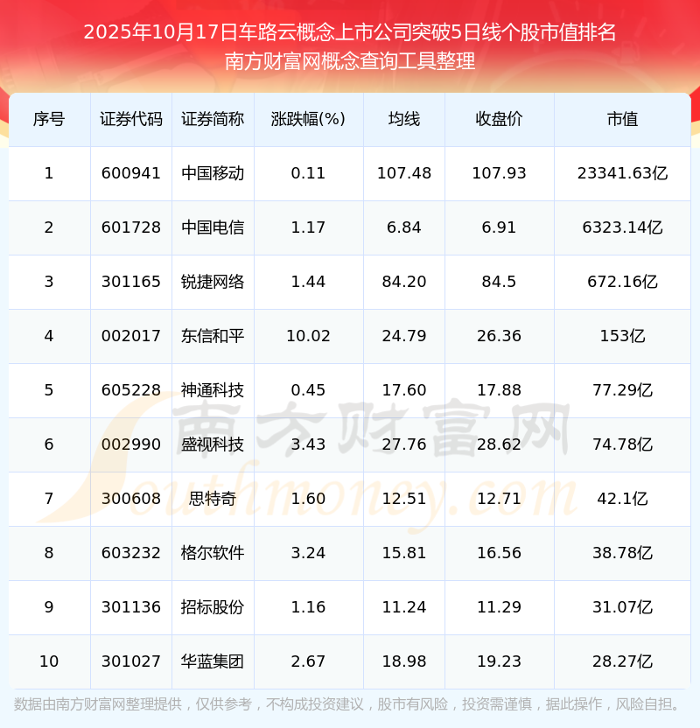Select stock code 301136
Viewport: 700px width, 728px height.
(x=131, y=608)
